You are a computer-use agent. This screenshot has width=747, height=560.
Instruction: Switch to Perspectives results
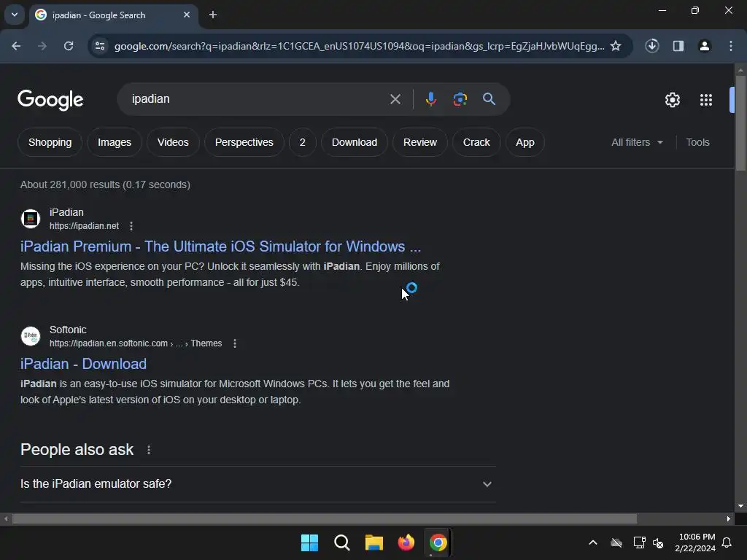tap(244, 142)
